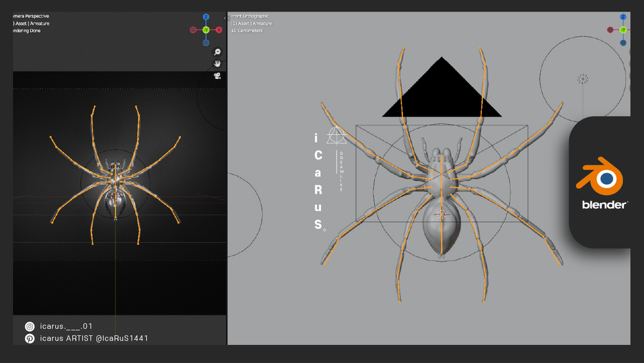Click the "Front Orthographic" label

coord(250,16)
